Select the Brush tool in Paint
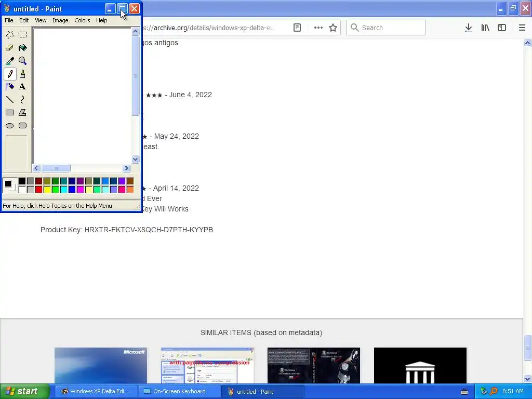 point(23,74)
